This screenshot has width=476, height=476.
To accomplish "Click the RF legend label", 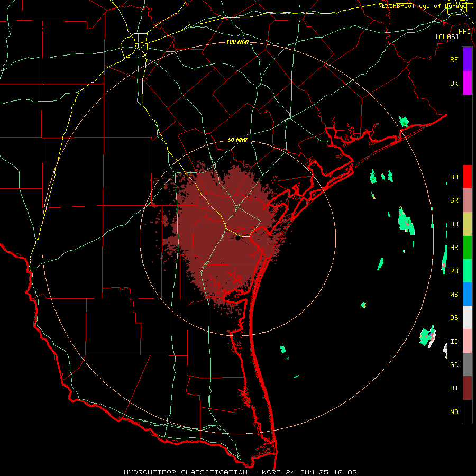I will click(454, 59).
